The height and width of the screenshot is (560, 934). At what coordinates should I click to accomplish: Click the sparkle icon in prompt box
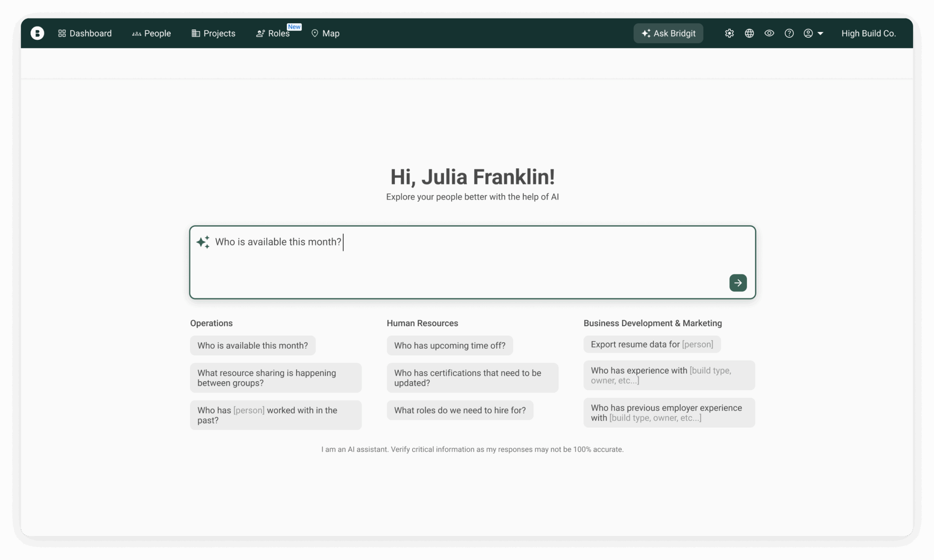tap(203, 242)
